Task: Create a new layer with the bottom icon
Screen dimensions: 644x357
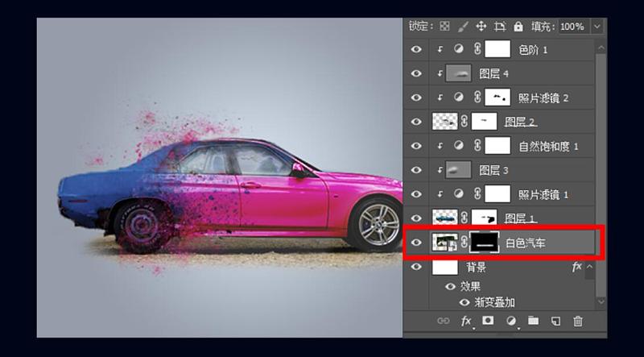Action: click(555, 321)
